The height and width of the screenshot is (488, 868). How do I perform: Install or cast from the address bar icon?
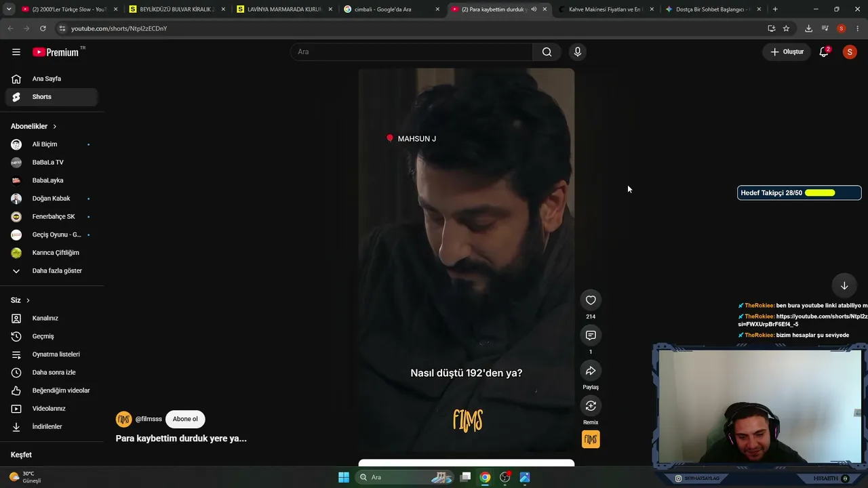coord(771,28)
